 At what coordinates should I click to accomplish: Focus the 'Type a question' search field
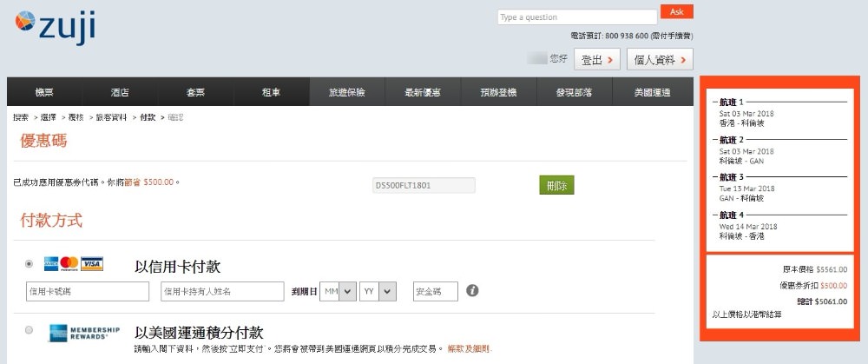[x=576, y=17]
